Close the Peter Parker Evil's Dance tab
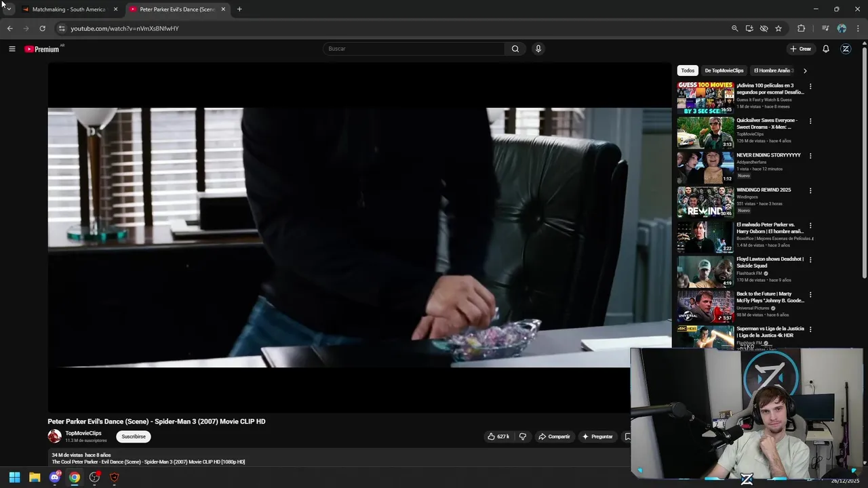 point(223,9)
